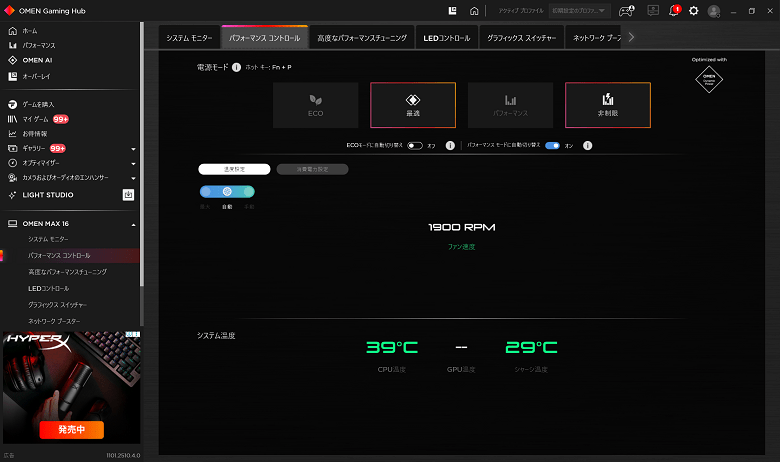The height and width of the screenshot is (462, 780).
Task: Open settings gear in title bar
Action: point(693,10)
